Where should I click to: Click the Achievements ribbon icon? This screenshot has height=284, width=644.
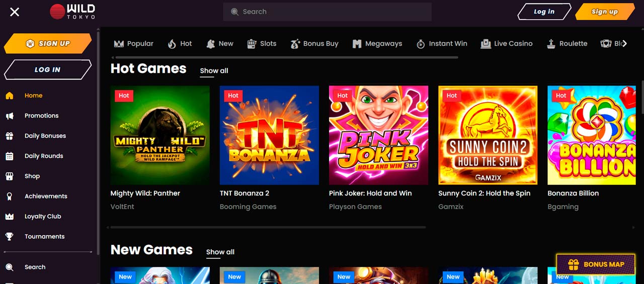pos(9,196)
